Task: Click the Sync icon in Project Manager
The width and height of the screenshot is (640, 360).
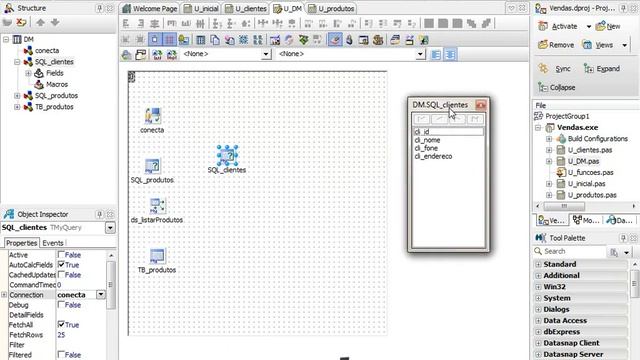Action: [x=543, y=68]
